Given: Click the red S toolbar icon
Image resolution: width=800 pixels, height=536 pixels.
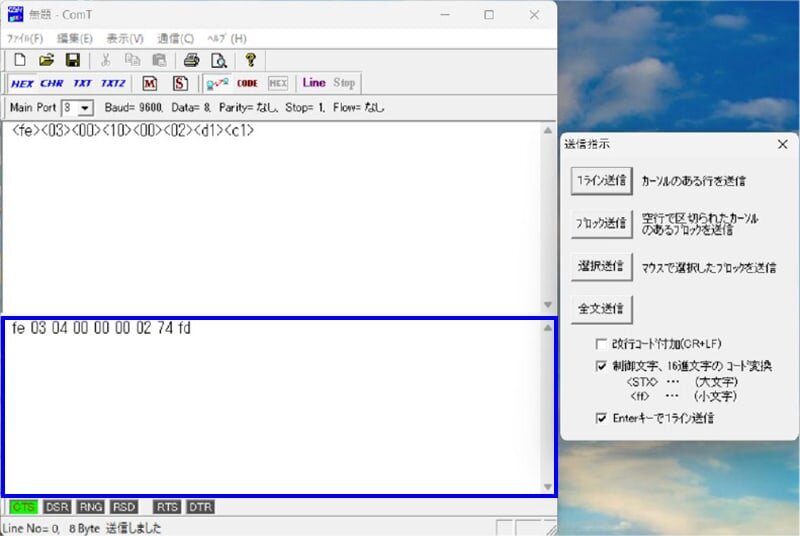Looking at the screenshot, I should (180, 83).
